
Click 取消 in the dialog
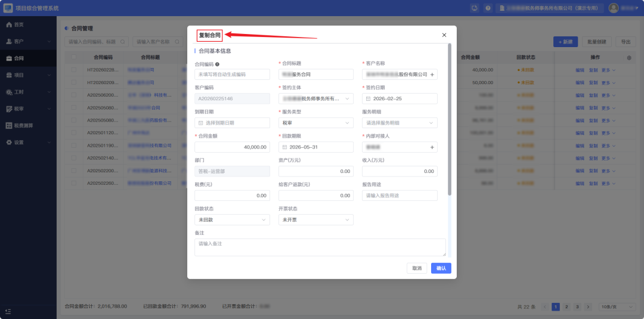(417, 268)
